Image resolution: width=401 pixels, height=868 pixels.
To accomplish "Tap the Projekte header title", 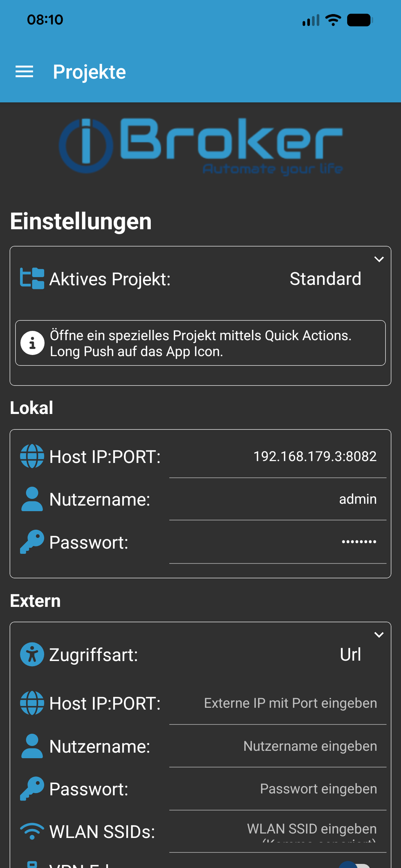I will coord(89,72).
